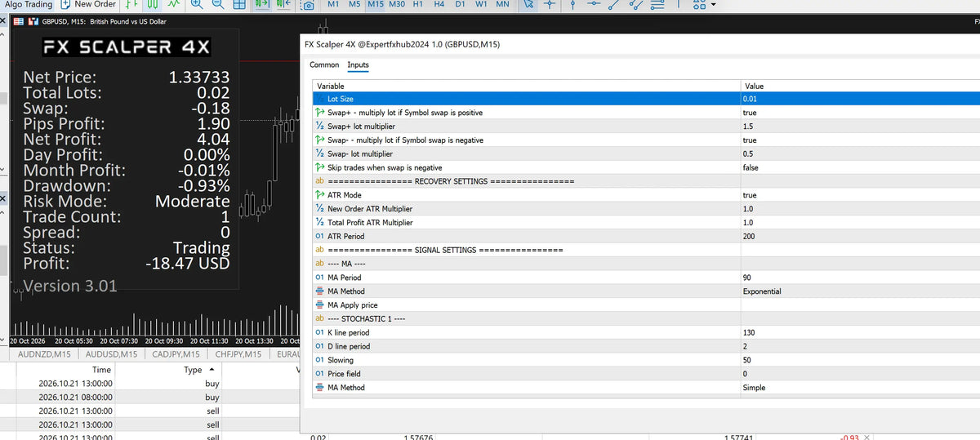Open MA Method Exponential dropdown

861,291
